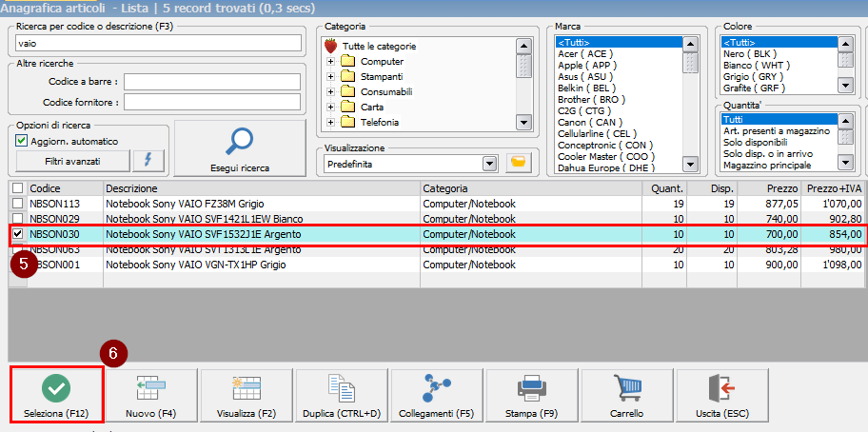Select Canon ( CAN ) brand
The image size is (868, 432).
[x=619, y=122]
